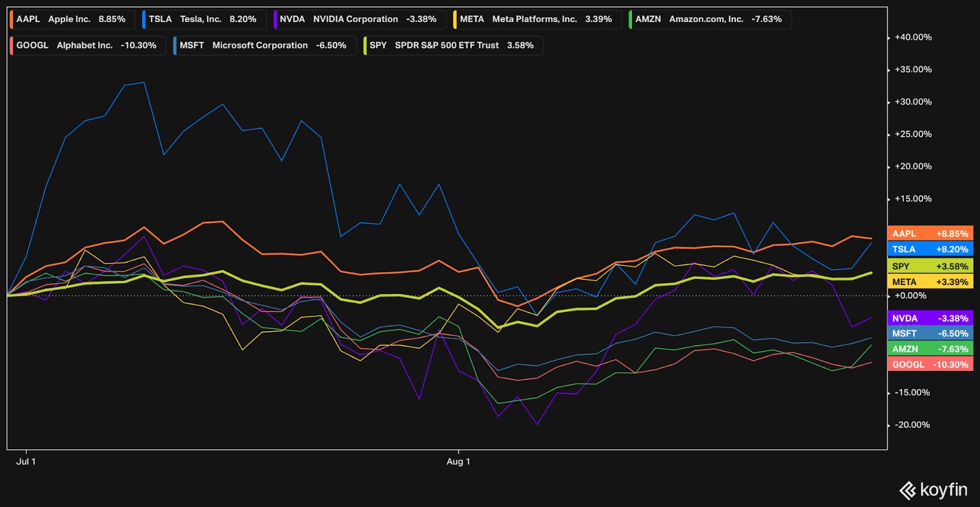
Task: Select the AMZN Amazon.com legend chip
Action: click(x=710, y=19)
